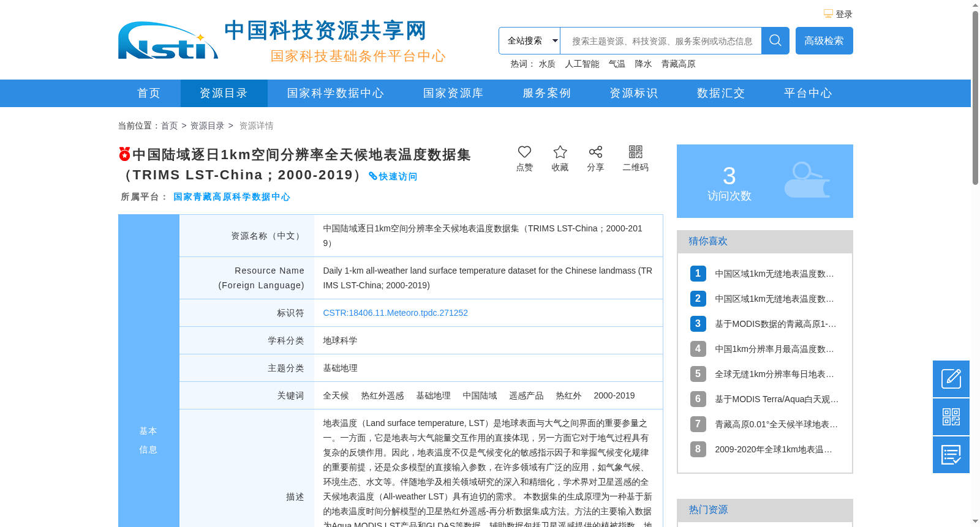This screenshot has height=527, width=980.
Task: Open the 平台中心 menu item
Action: [808, 93]
